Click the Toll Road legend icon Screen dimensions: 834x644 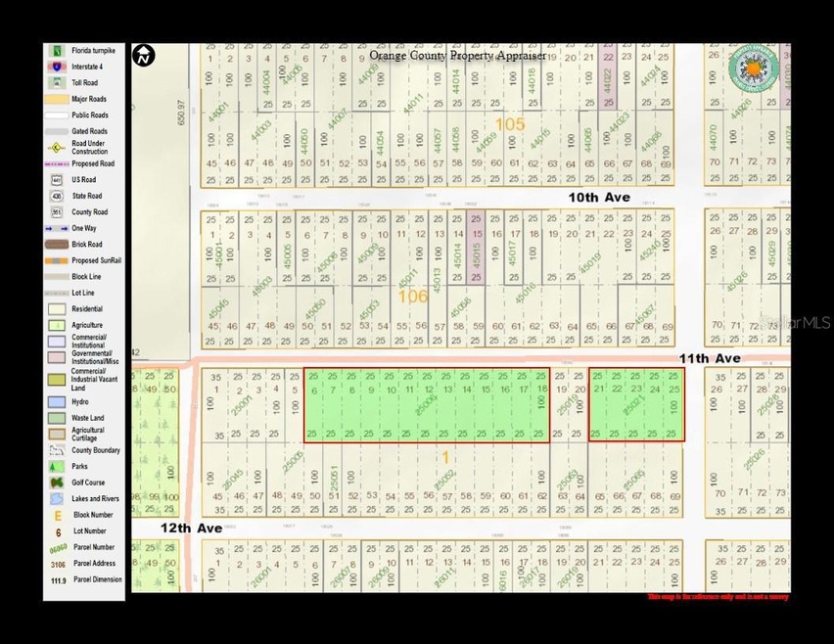coord(57,82)
